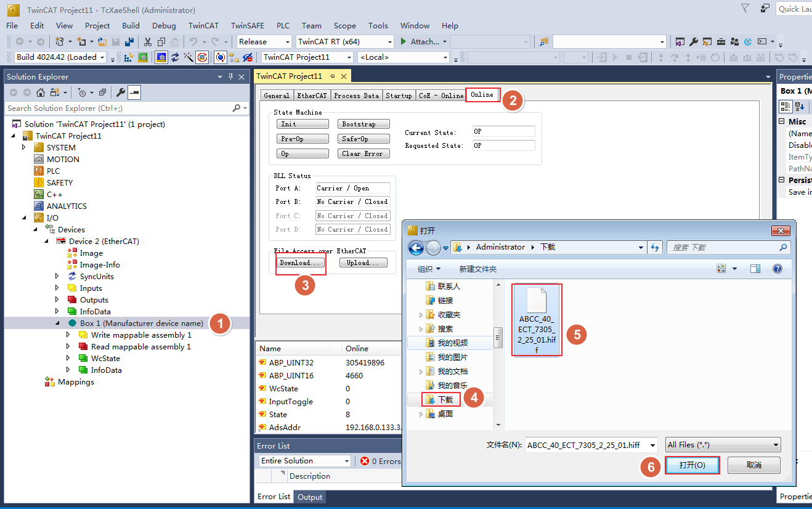Expand Write mappable assembly 1 node
Image resolution: width=812 pixels, height=509 pixels.
tap(68, 335)
